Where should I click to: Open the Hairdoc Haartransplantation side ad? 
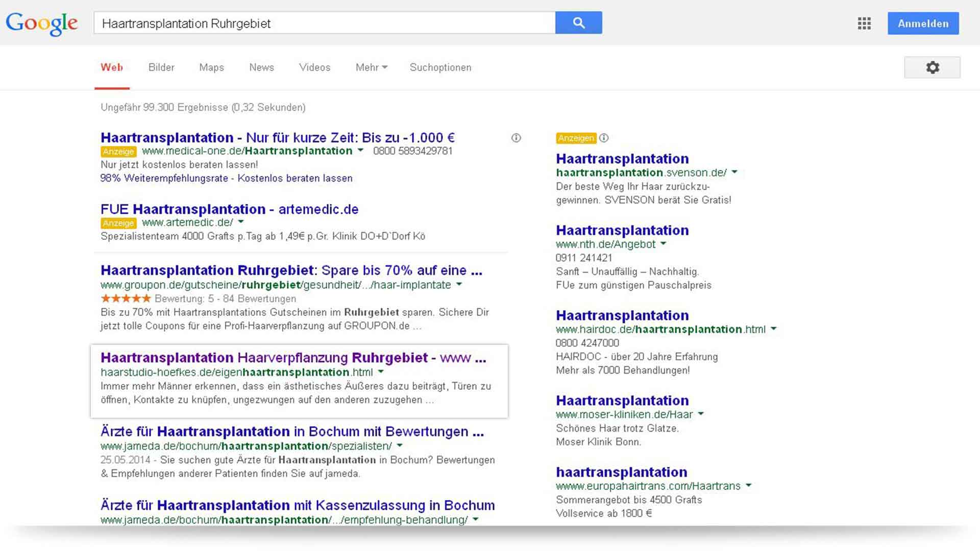[x=622, y=315]
